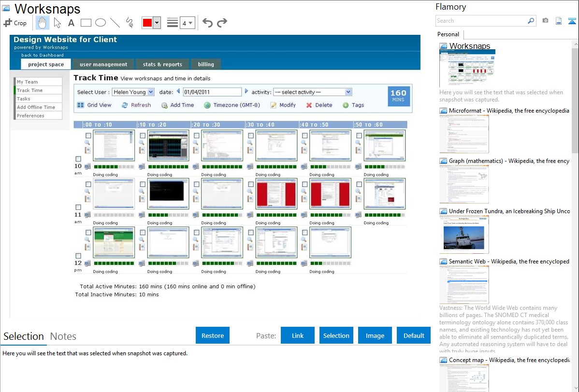Undo the last annotation
Viewport: 579px width, 392px height.
207,23
